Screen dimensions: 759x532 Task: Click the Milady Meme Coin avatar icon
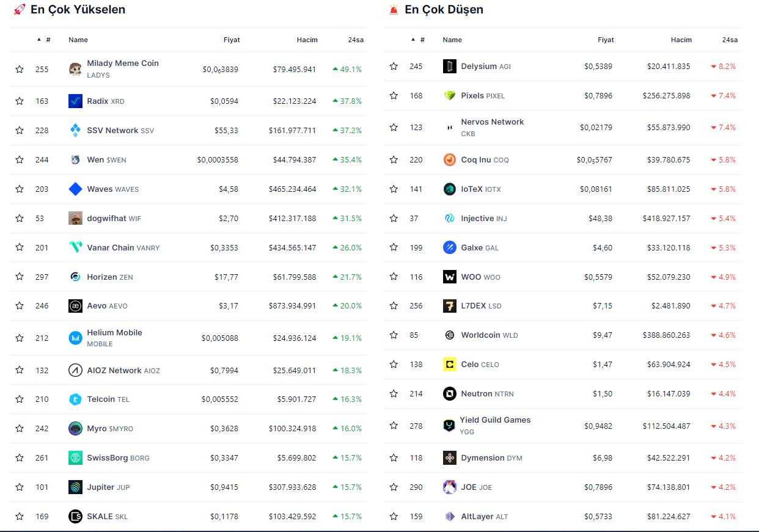click(x=75, y=69)
